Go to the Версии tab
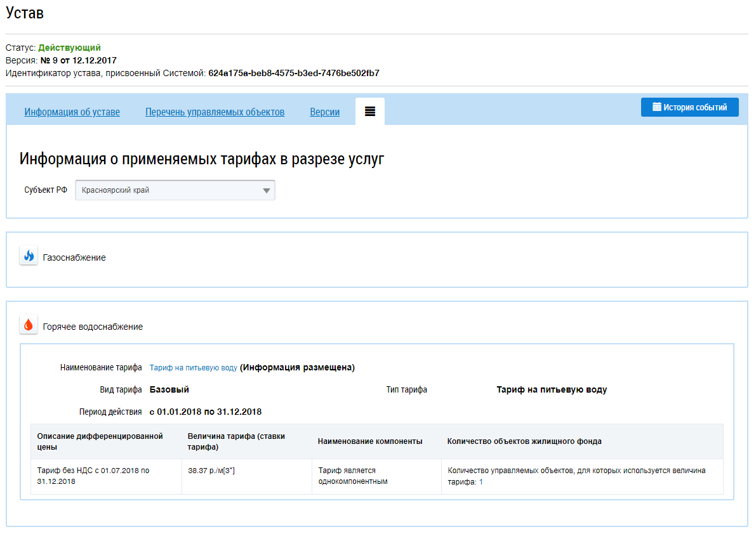Viewport: 756px width, 534px height. 324,112
